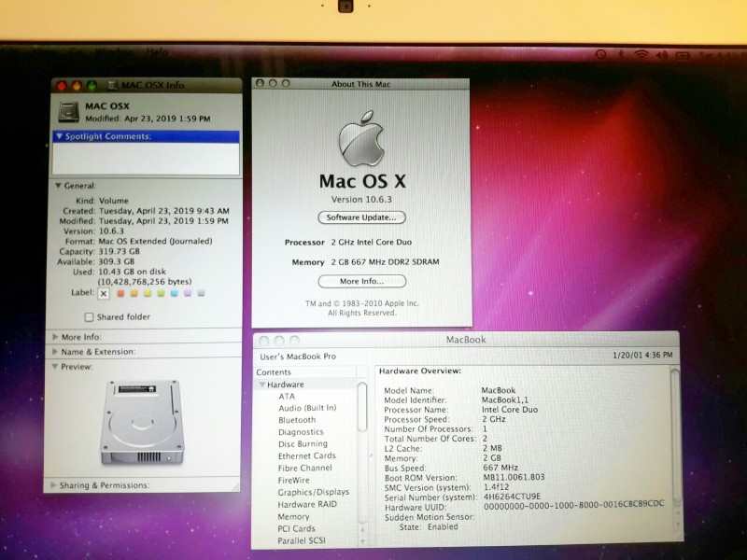
Task: Collapse the General section
Action: tap(58, 186)
